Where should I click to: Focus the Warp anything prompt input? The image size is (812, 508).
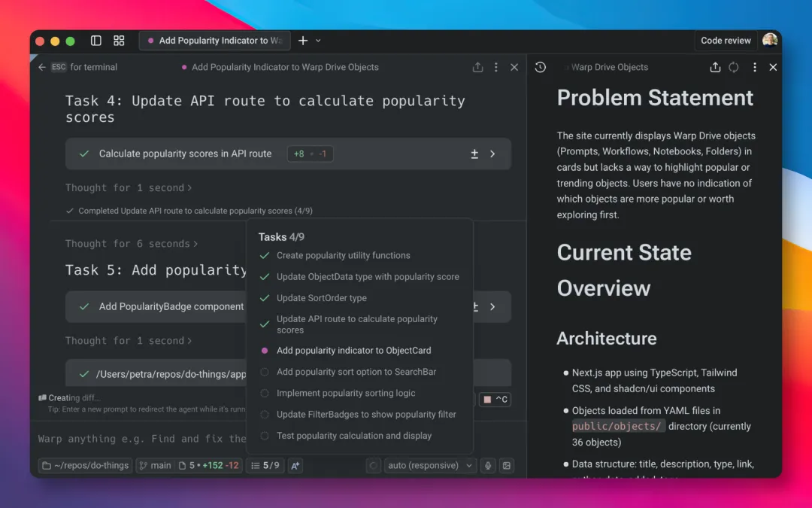pos(142,439)
